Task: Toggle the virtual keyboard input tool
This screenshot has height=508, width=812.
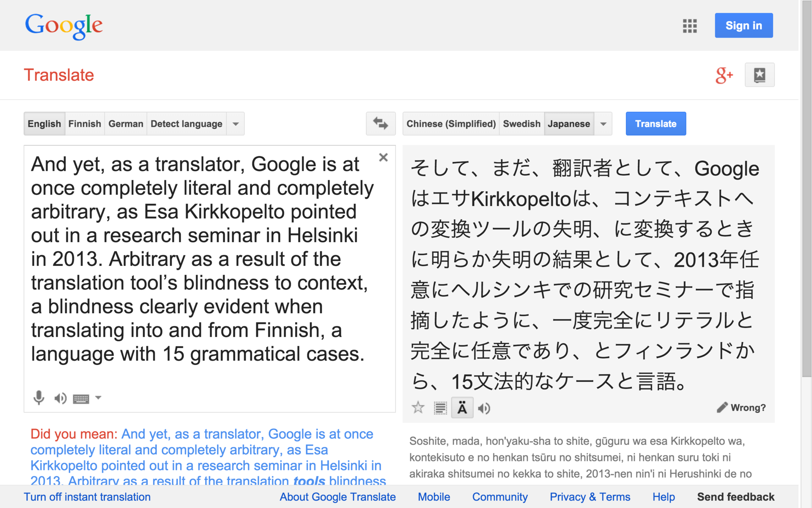Action: 81,398
